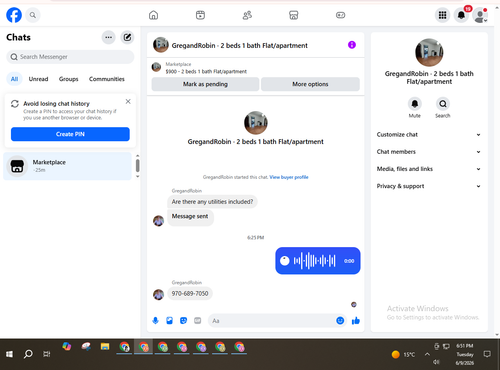This screenshot has width=500, height=370.
Task: Open the $900 listing thumbnail under Marketplace
Action: [x=156, y=67]
